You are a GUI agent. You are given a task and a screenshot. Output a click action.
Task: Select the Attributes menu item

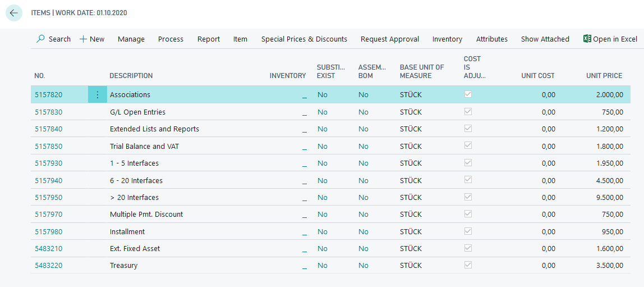[x=491, y=39]
